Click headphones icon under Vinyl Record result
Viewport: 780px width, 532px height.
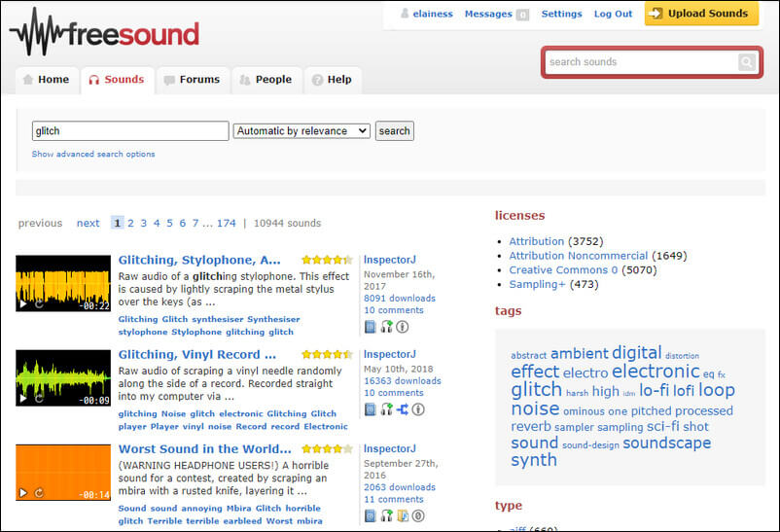tap(386, 409)
